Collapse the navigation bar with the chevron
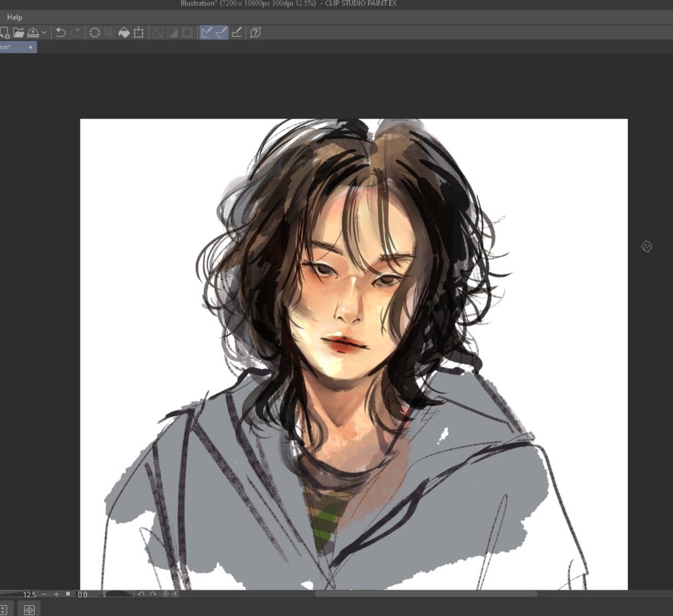Viewport: 673px width, 616px height. 175,594
